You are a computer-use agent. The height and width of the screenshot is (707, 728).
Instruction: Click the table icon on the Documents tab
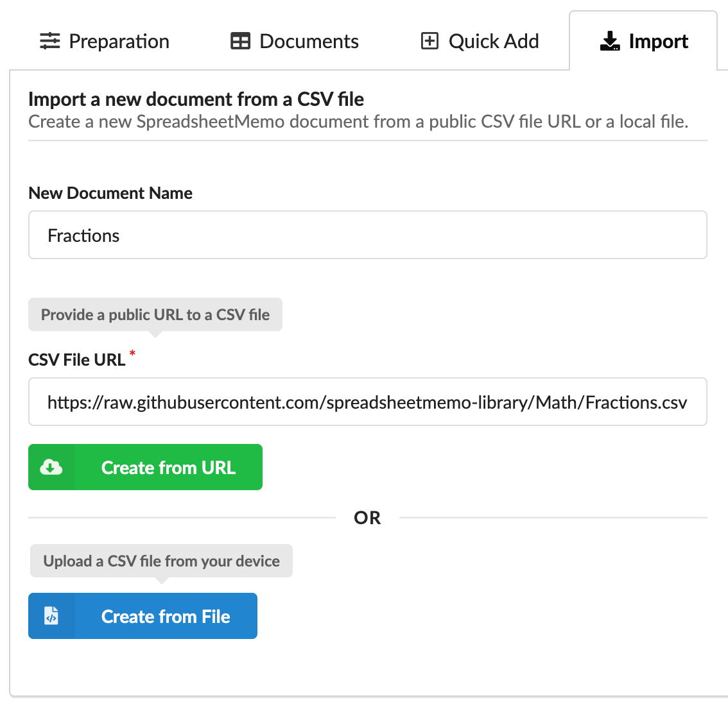tap(240, 41)
